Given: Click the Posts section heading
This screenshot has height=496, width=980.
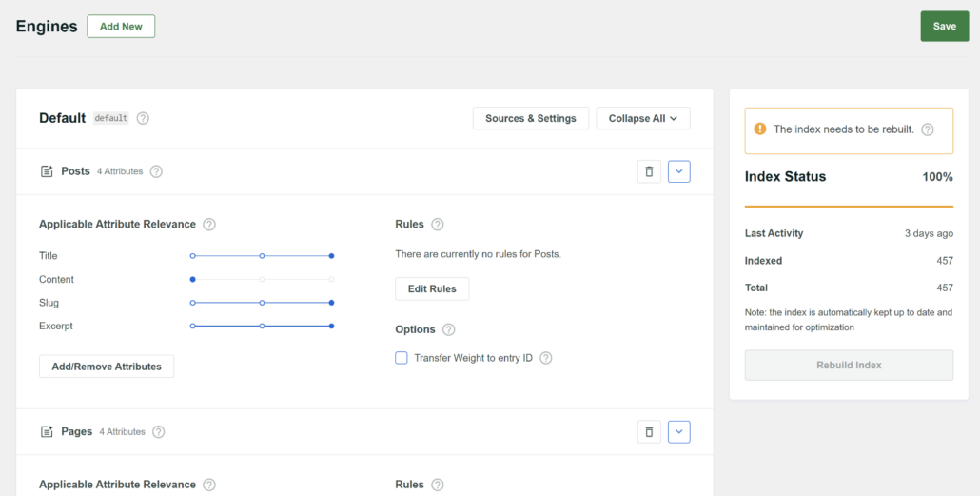Looking at the screenshot, I should point(75,171).
